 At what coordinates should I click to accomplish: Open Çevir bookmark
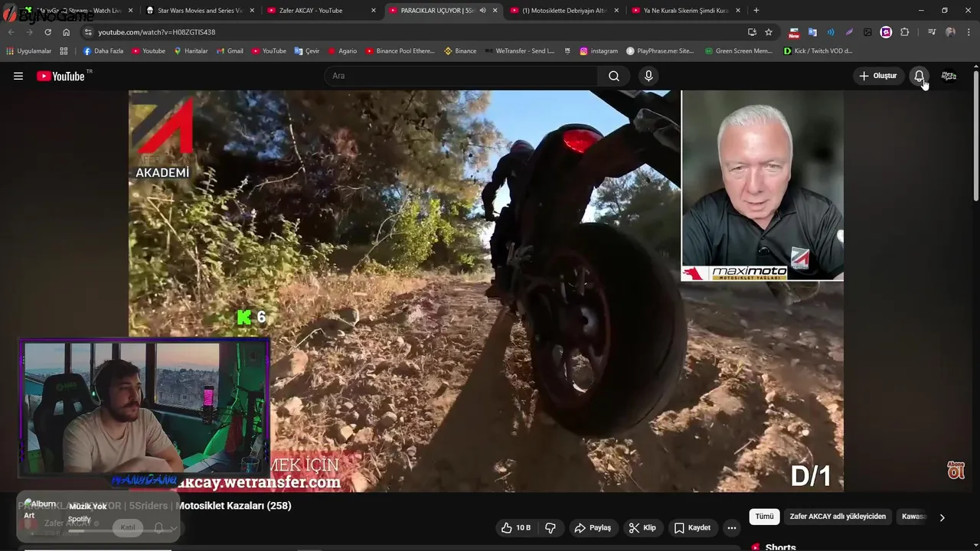tap(307, 51)
